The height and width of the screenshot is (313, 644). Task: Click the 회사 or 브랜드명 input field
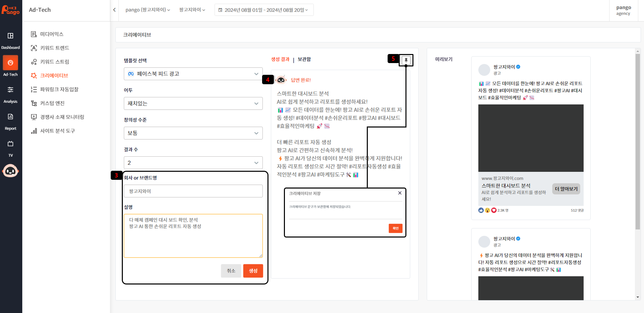coord(193,191)
